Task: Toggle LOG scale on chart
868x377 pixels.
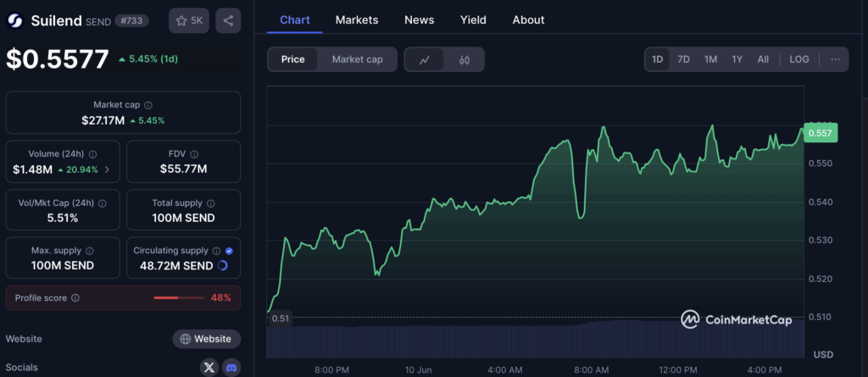Action: point(799,59)
